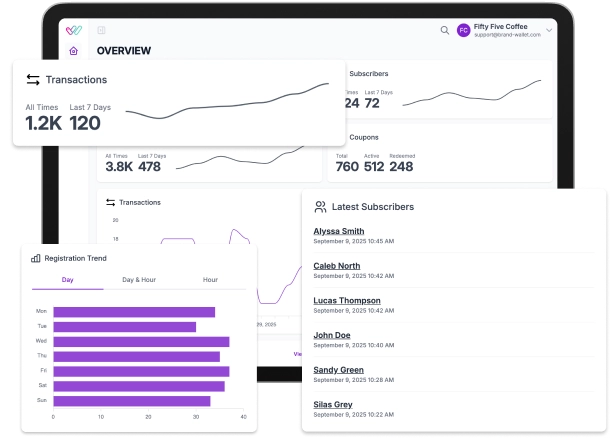The width and height of the screenshot is (616, 441).
Task: Click the search magnifier icon
Action: pyautogui.click(x=445, y=30)
